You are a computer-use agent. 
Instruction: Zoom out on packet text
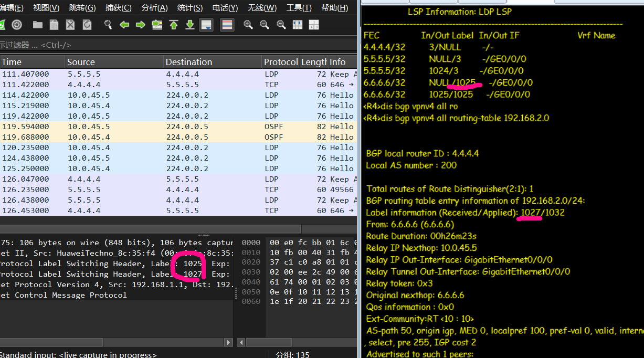[265, 25]
